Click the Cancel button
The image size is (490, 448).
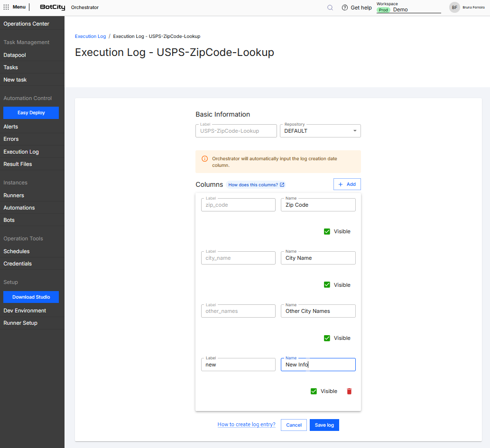pyautogui.click(x=294, y=425)
